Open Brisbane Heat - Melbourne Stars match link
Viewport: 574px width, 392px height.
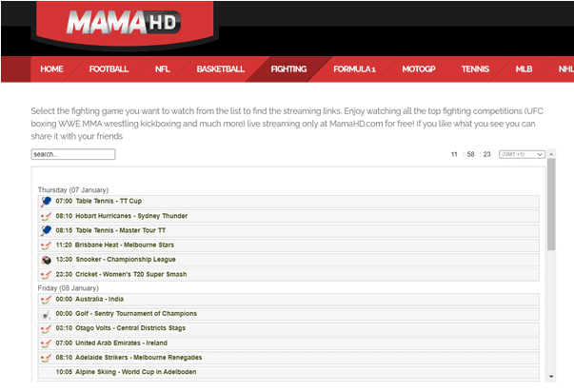[x=127, y=245]
